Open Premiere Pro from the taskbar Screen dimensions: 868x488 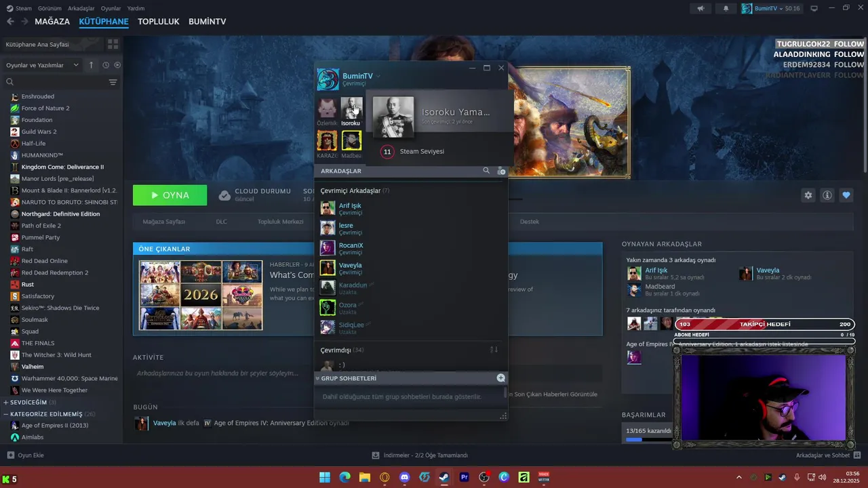point(465,477)
